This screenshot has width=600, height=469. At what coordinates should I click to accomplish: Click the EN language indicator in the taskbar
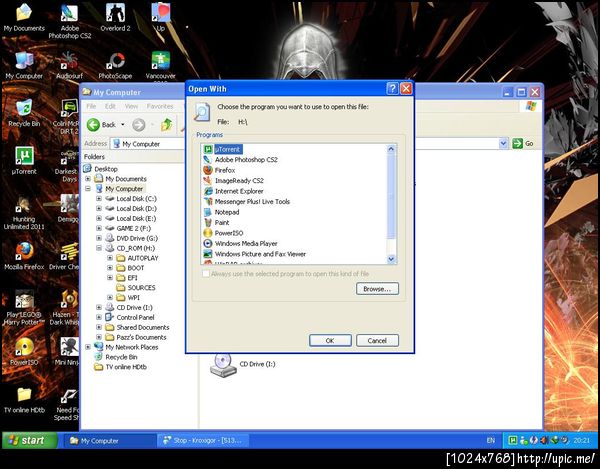click(491, 441)
